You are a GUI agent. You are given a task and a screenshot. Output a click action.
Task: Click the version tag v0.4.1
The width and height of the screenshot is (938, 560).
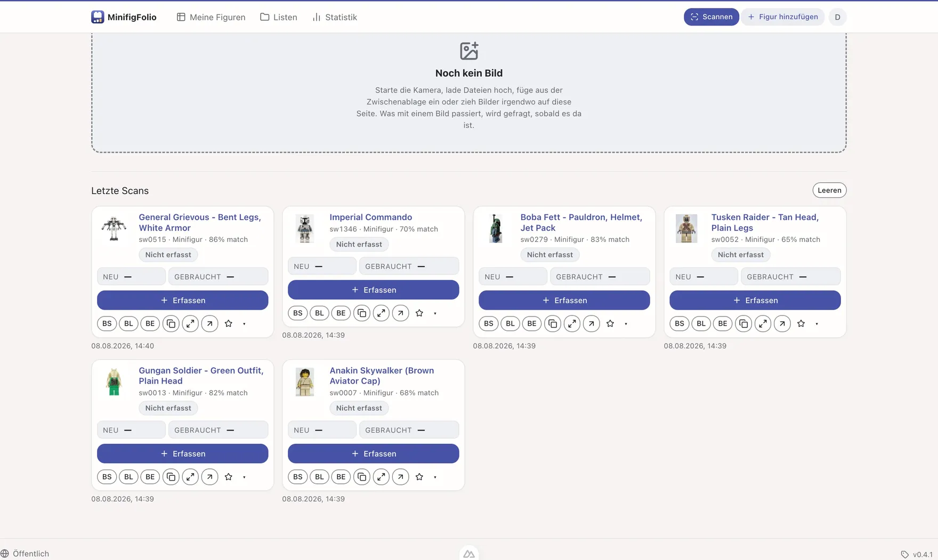point(917,554)
